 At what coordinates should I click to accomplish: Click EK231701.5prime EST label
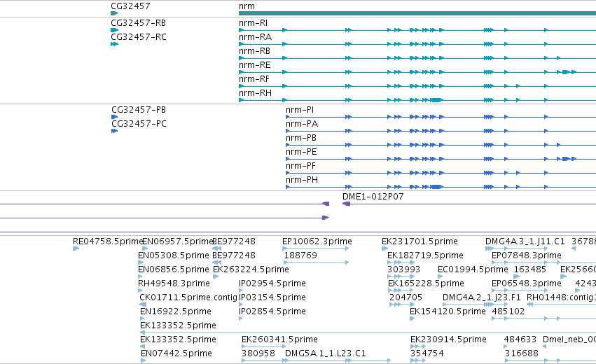(x=420, y=241)
